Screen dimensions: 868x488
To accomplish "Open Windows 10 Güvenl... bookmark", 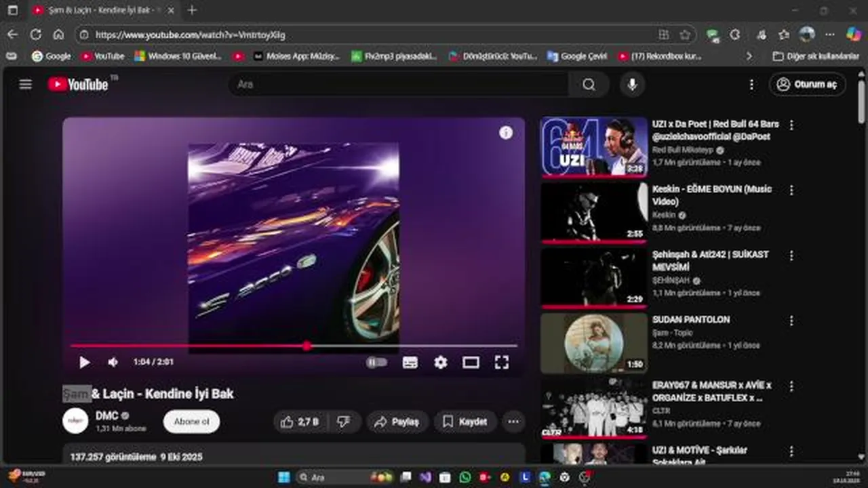I will (178, 56).
